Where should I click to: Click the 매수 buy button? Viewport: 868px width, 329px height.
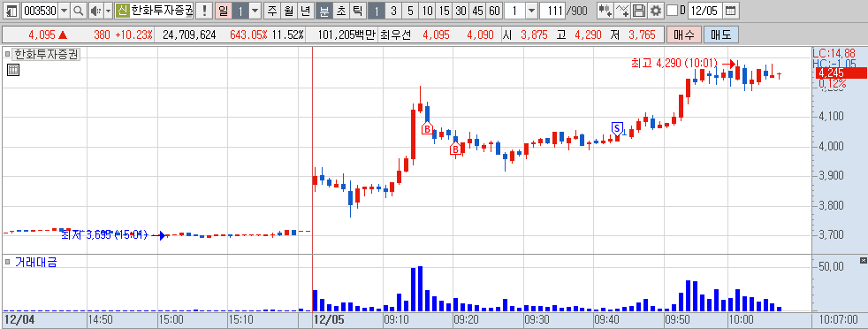click(684, 34)
